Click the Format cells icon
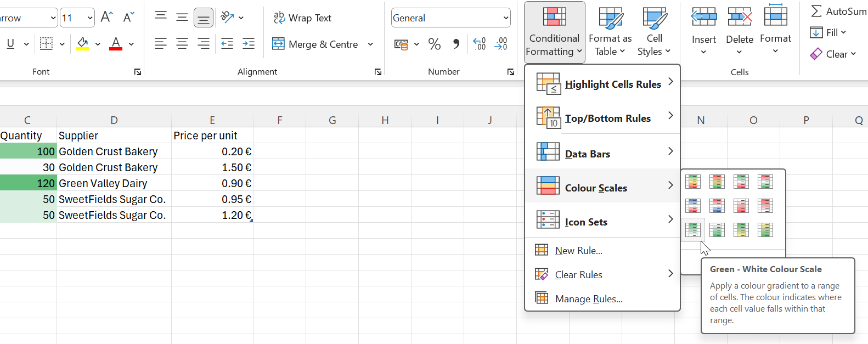 point(775,15)
